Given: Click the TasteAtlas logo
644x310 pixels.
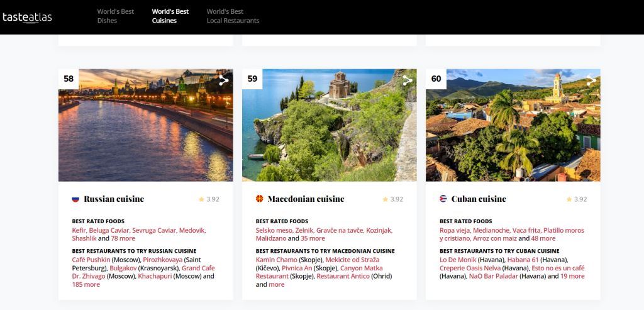Looking at the screenshot, I should click(27, 17).
